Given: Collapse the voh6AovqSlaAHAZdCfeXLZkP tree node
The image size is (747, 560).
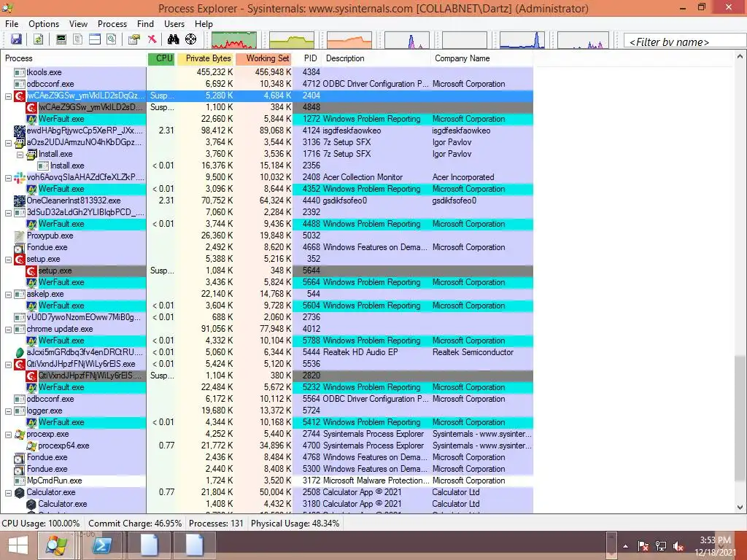Looking at the screenshot, I should pos(8,178).
